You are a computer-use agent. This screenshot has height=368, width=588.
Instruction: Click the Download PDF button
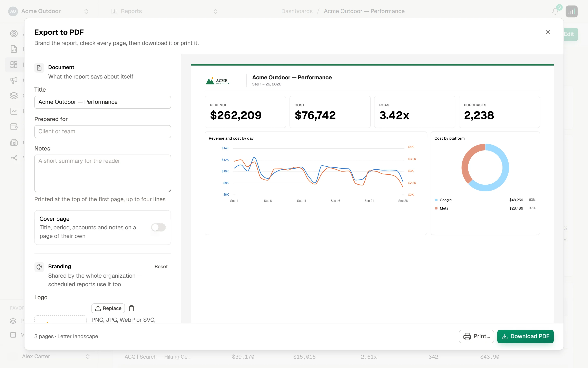point(525,336)
